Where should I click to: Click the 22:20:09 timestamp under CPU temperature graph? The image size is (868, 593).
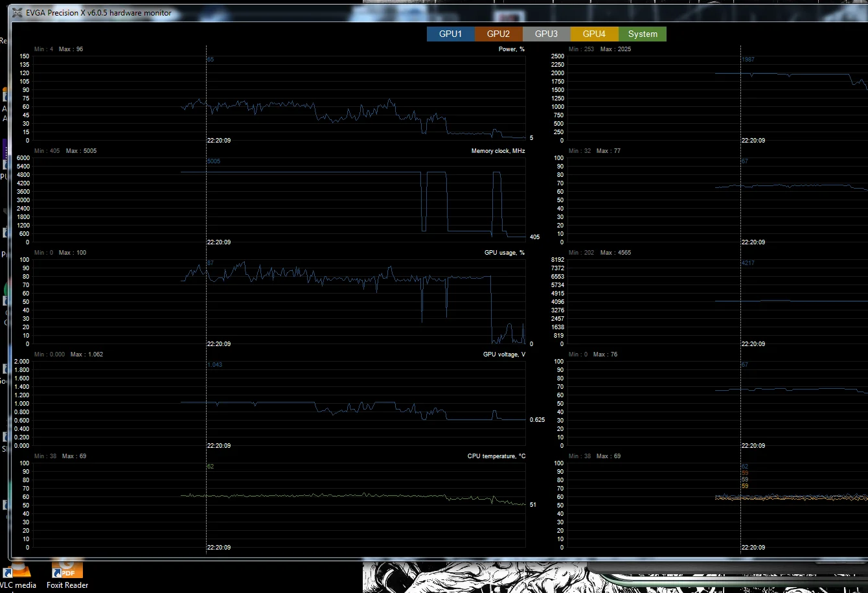coord(219,547)
